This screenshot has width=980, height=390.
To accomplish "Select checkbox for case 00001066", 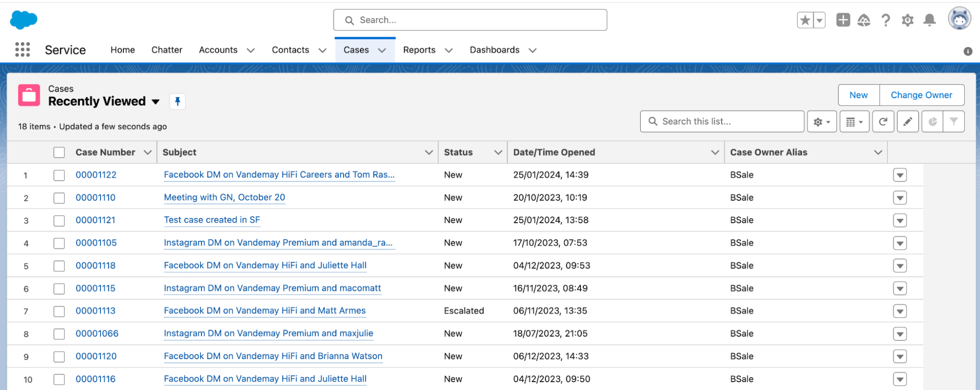I will [59, 334].
